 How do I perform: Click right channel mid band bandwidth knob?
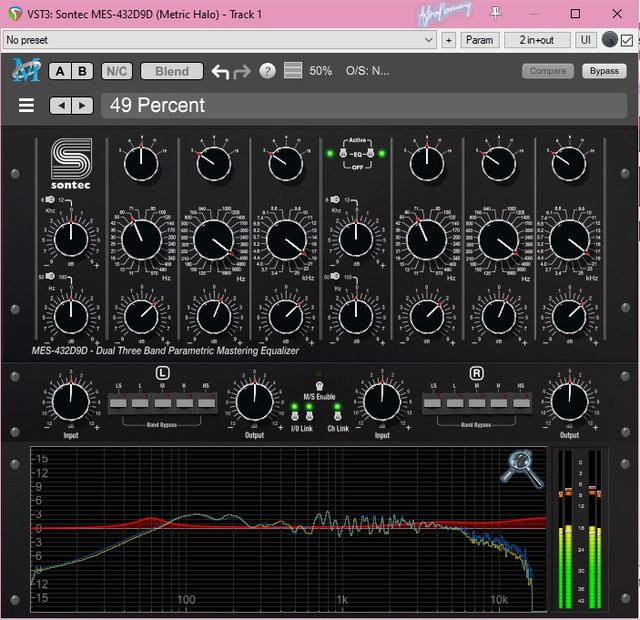point(499,164)
